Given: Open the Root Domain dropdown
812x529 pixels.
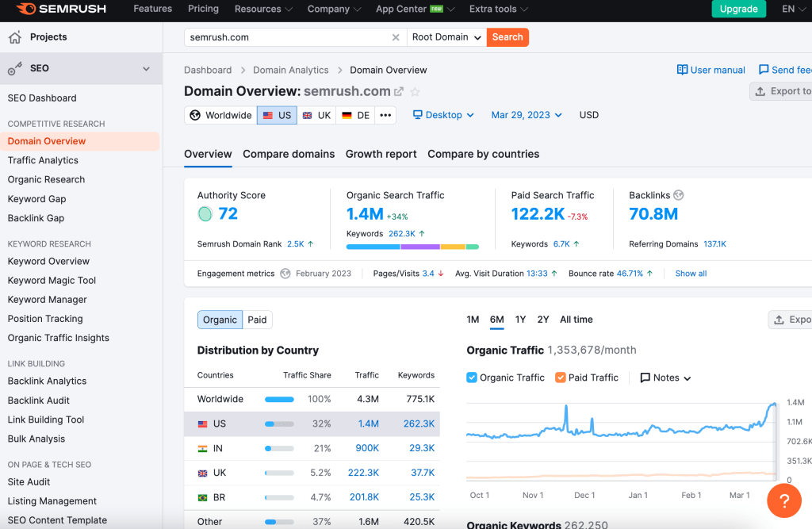Looking at the screenshot, I should click(x=446, y=37).
